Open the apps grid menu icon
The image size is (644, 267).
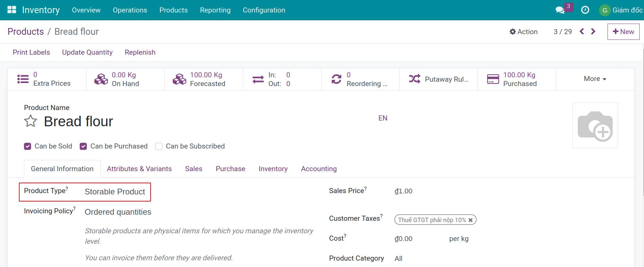point(12,10)
